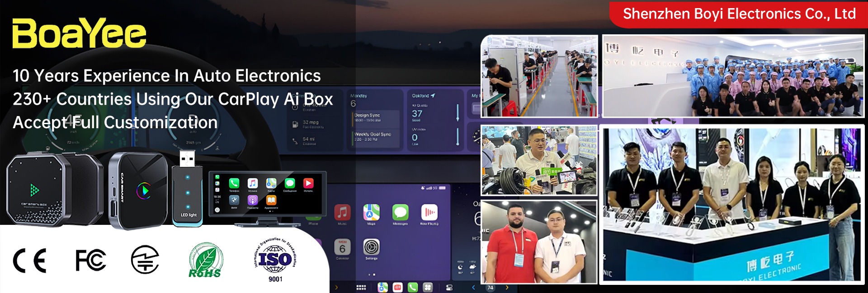Tap the gray fan icon in dock
868x293 pixels.
click(428, 288)
